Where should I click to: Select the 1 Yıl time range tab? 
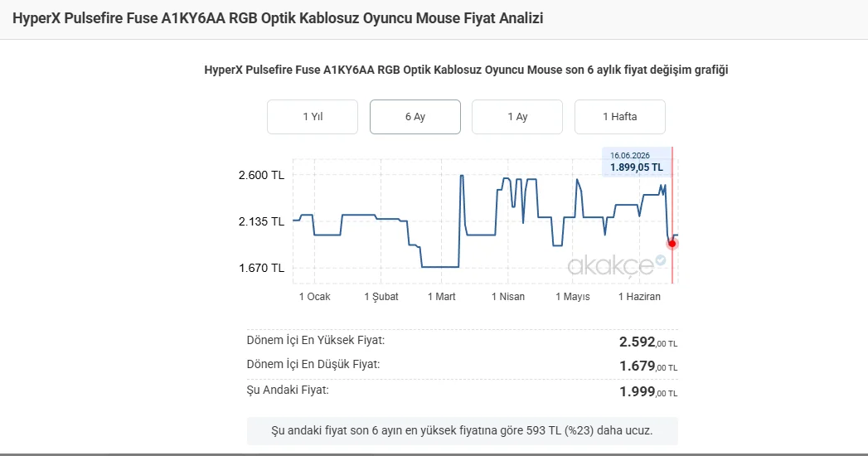tap(313, 117)
